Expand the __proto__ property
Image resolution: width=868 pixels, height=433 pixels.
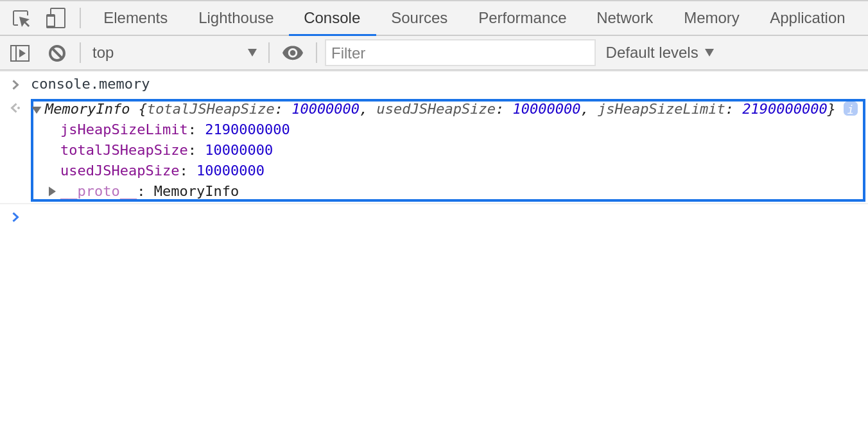tap(51, 191)
